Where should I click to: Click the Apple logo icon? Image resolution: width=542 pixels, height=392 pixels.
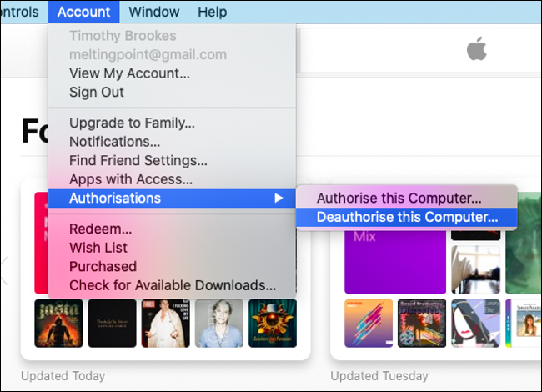click(x=477, y=49)
